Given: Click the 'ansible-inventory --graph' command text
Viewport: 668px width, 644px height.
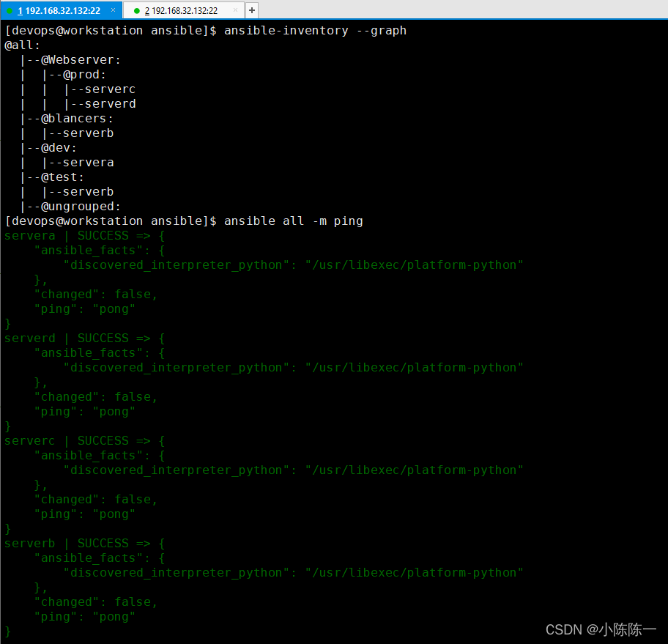Looking at the screenshot, I should 315,31.
